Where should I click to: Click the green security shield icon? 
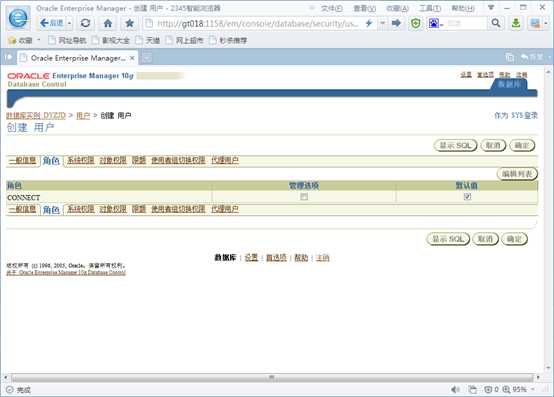coord(416,24)
